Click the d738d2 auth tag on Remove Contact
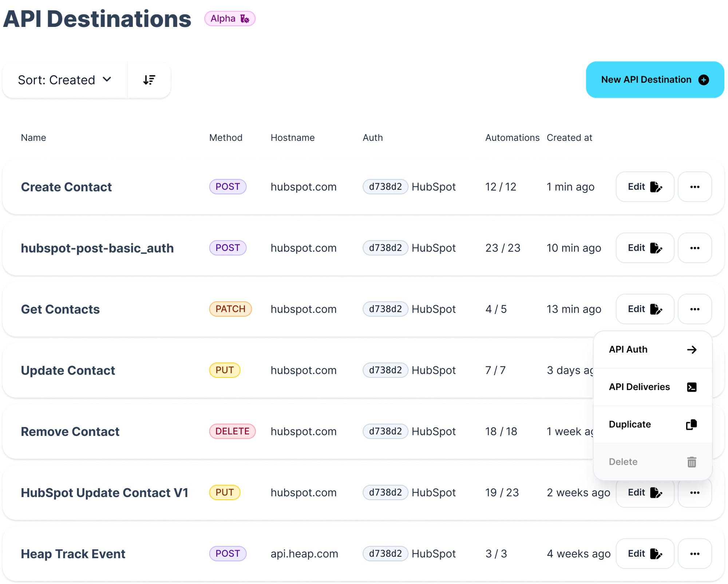The image size is (728, 584). [385, 431]
